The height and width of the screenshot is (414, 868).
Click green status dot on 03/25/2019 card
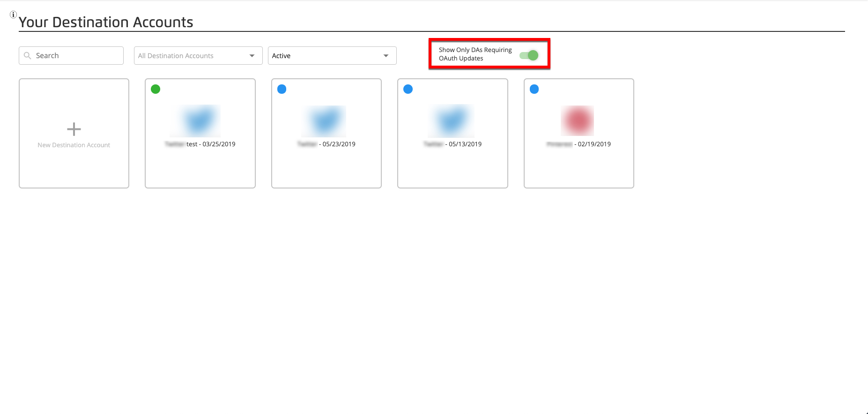(x=156, y=89)
